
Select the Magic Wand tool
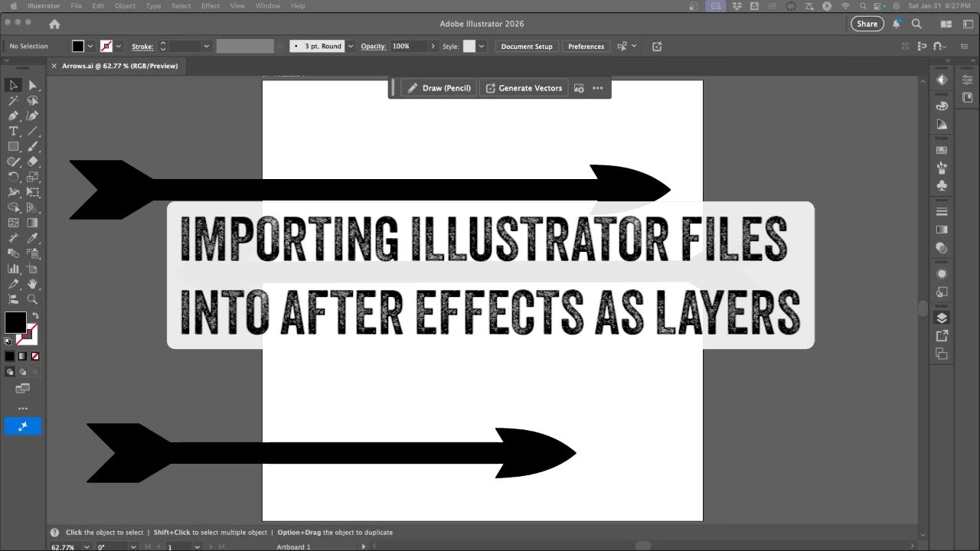[x=13, y=100]
